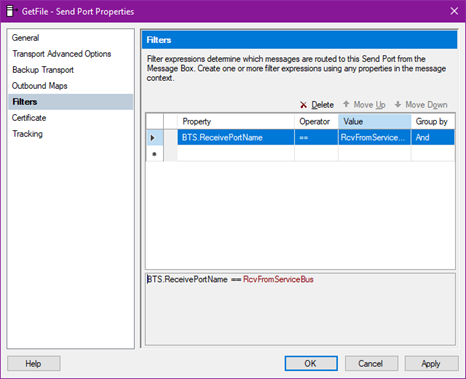
Task: Click empty Value cell in new row
Action: pos(375,154)
